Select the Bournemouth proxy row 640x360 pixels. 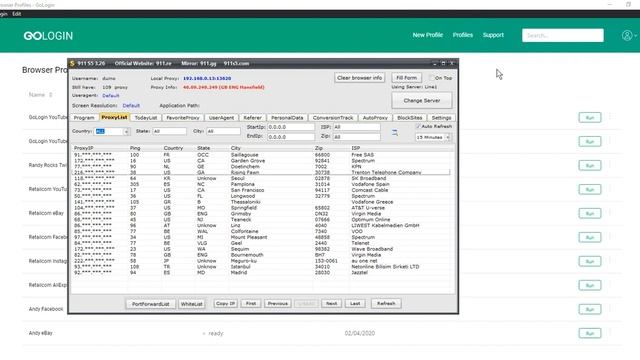(261, 255)
